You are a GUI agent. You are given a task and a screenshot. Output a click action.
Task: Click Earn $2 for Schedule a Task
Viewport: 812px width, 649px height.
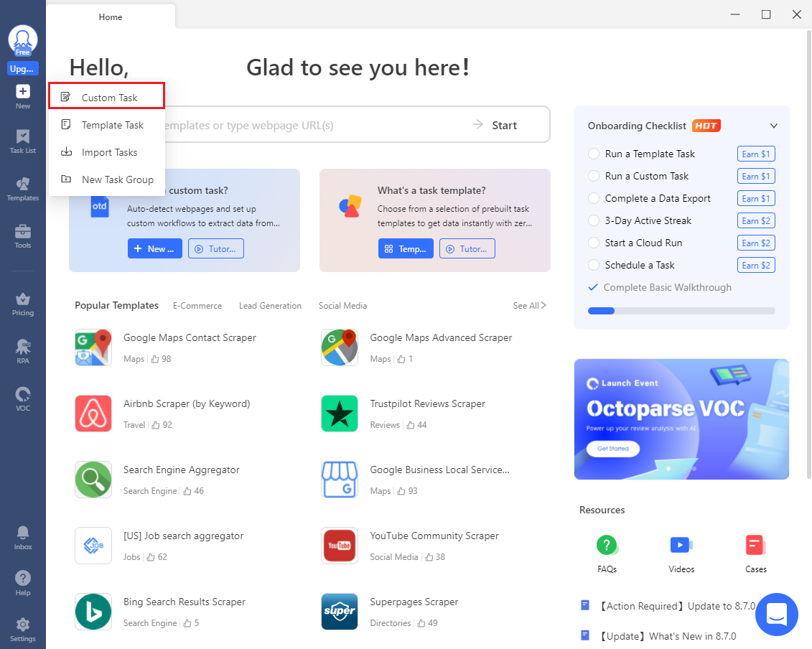[756, 265]
